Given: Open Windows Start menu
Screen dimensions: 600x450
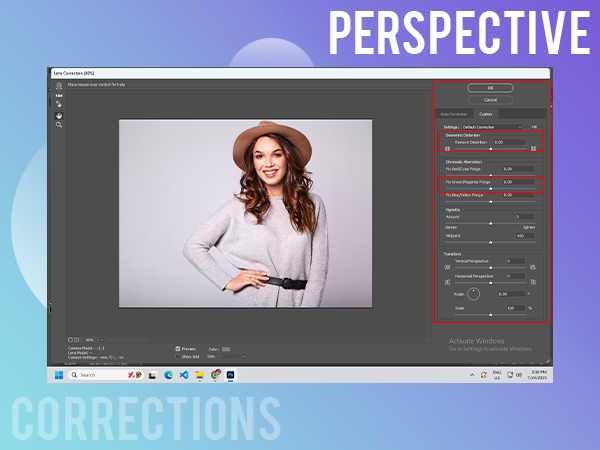Looking at the screenshot, I should [59, 375].
